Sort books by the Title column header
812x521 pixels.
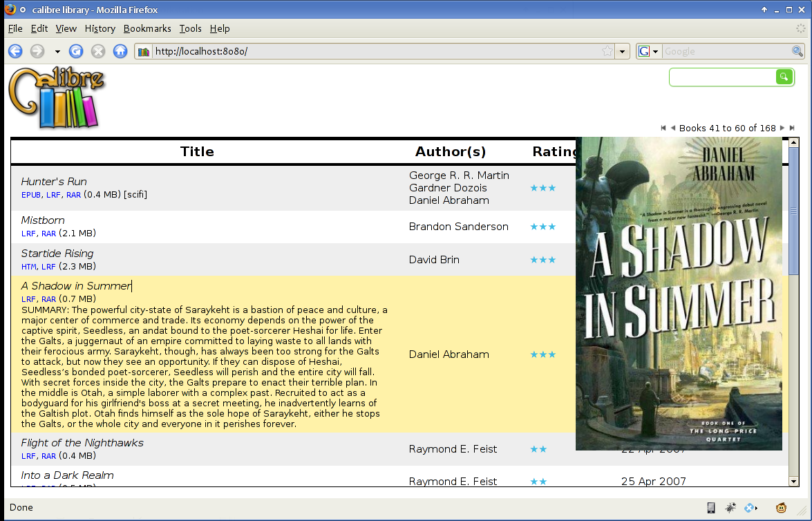197,151
